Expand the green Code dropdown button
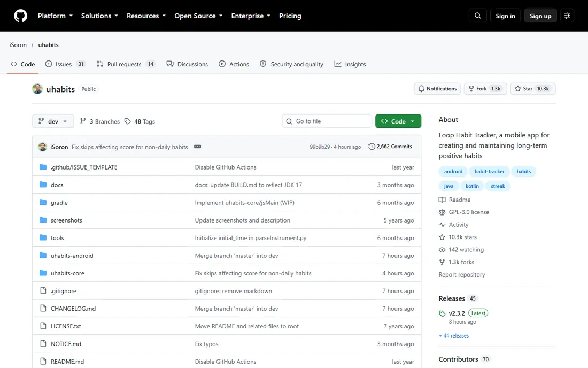The height and width of the screenshot is (368, 588). click(398, 121)
